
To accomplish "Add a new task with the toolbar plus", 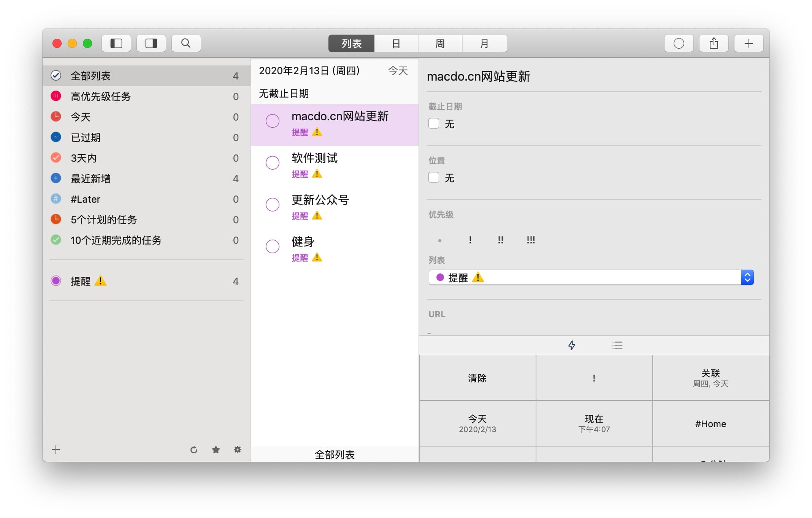I will [749, 43].
